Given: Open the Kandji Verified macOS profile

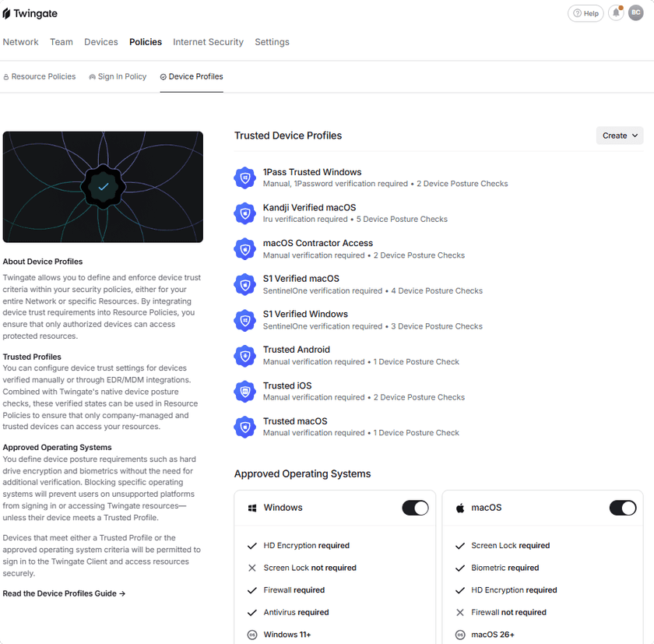Looking at the screenshot, I should 438,213.
